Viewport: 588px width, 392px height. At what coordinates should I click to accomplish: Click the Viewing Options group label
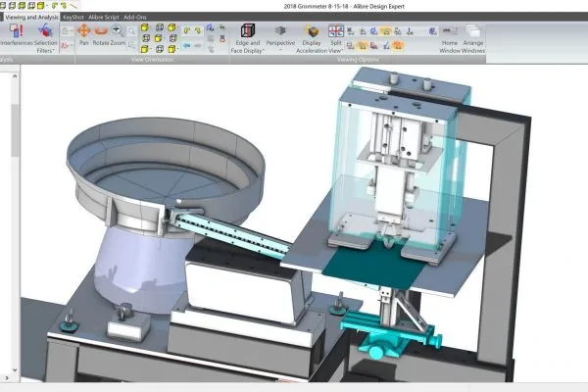tap(358, 59)
